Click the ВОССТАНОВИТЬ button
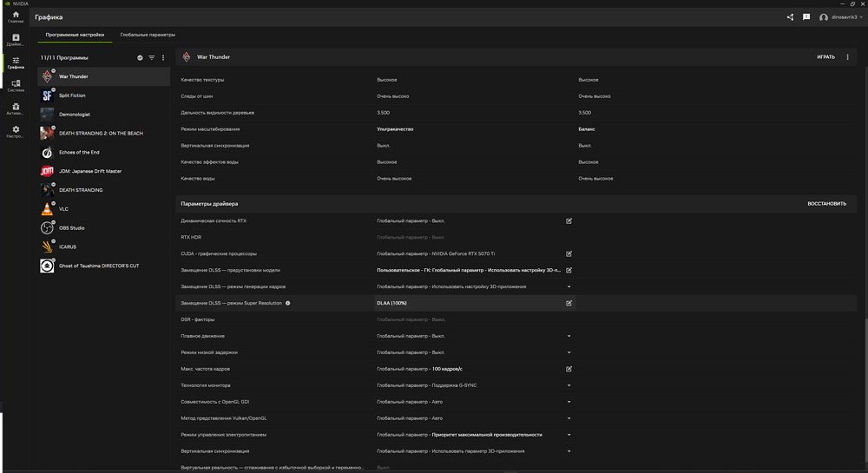Viewport: 868px width, 473px height. [826, 204]
